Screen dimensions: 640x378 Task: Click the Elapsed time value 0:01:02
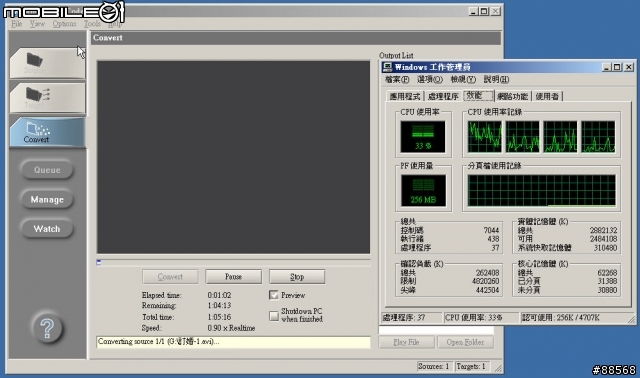(x=219, y=295)
